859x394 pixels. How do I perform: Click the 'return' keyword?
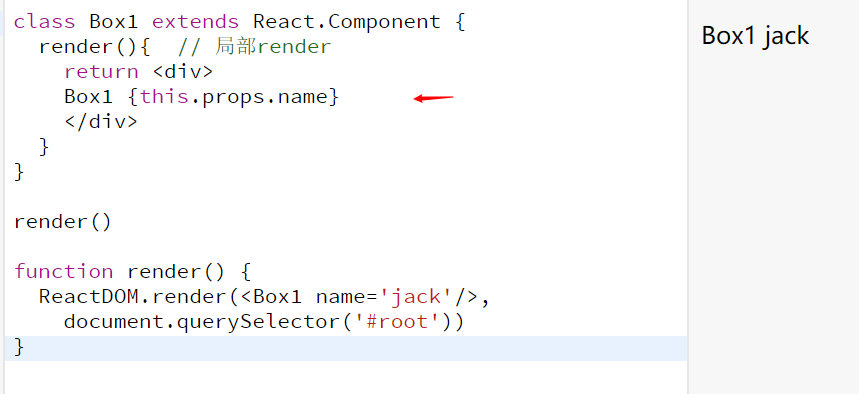coord(101,72)
